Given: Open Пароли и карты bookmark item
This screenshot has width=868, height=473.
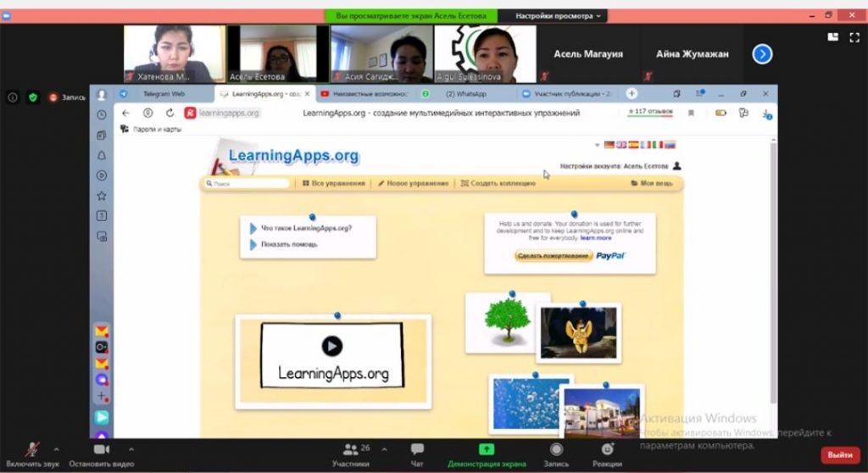Looking at the screenshot, I should [x=151, y=129].
